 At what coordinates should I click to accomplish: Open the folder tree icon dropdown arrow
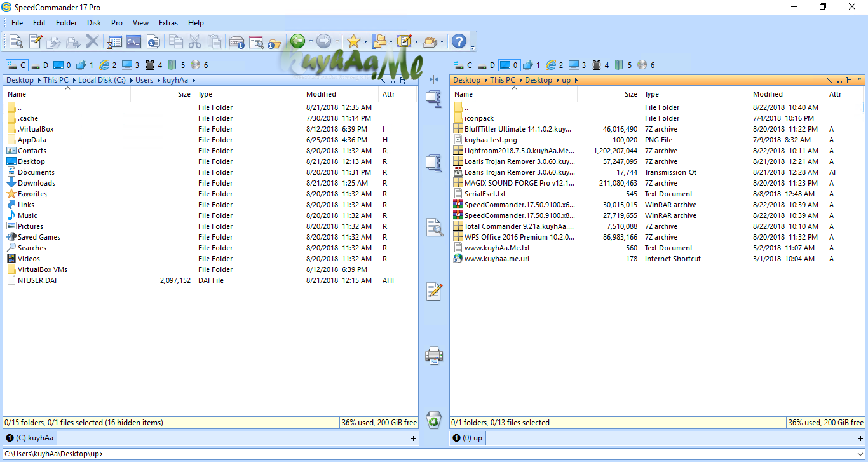391,42
